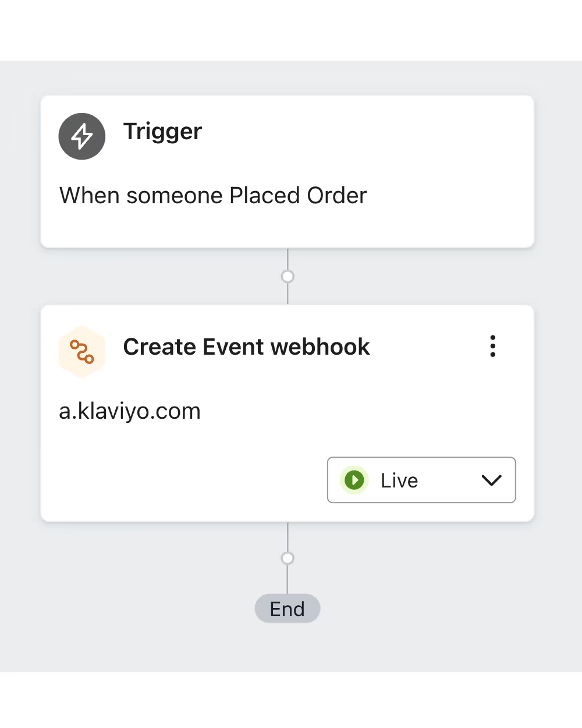Screen dimensions: 582x728
Task: Select the dark circular Trigger badge
Action: pos(81,136)
